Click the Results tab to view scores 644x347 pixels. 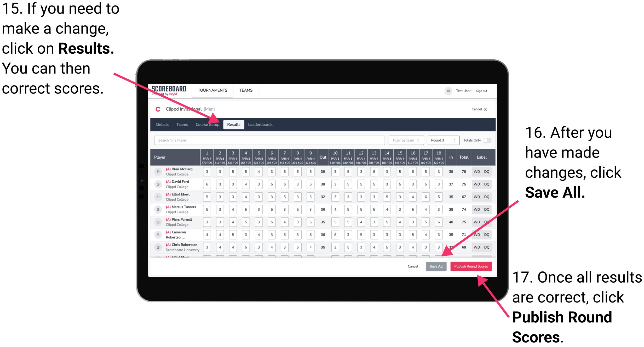pyautogui.click(x=235, y=124)
